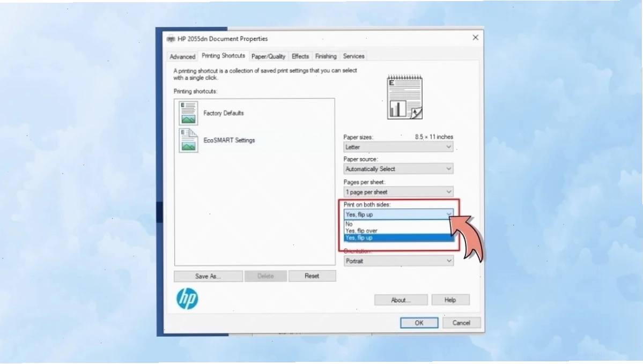Select the 'EcoSMART Settings' shortcut label
Image resolution: width=643 pixels, height=364 pixels.
pos(229,140)
